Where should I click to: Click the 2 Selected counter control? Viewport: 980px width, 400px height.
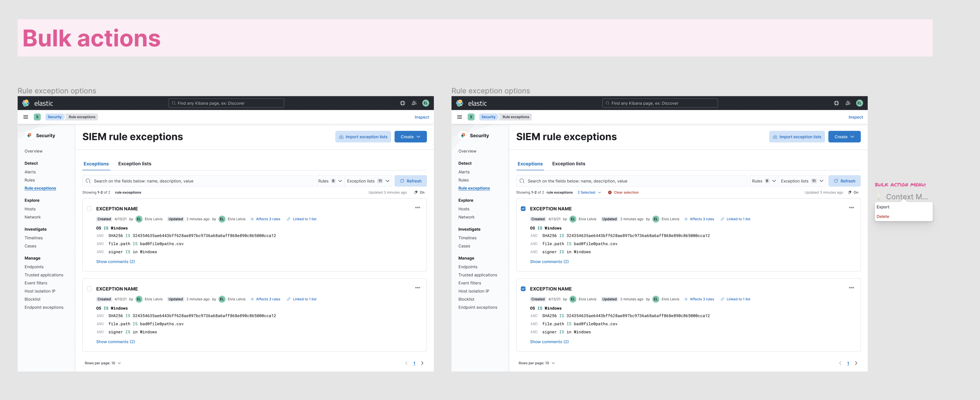click(589, 192)
